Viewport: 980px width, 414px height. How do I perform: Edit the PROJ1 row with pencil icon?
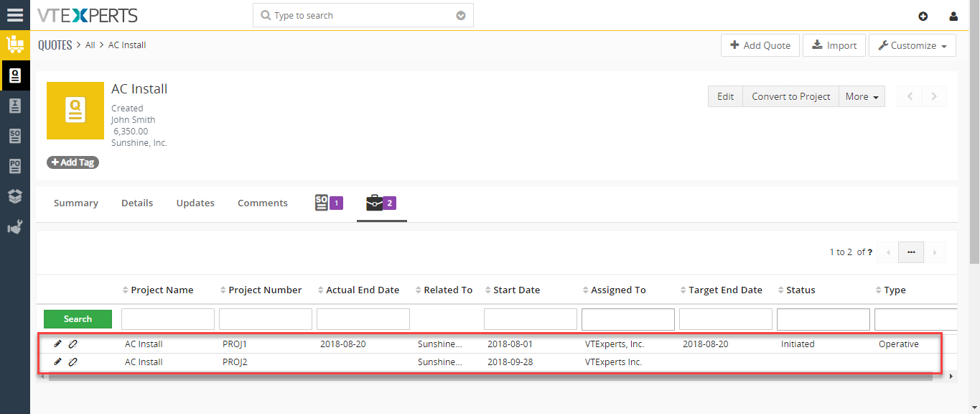[58, 344]
